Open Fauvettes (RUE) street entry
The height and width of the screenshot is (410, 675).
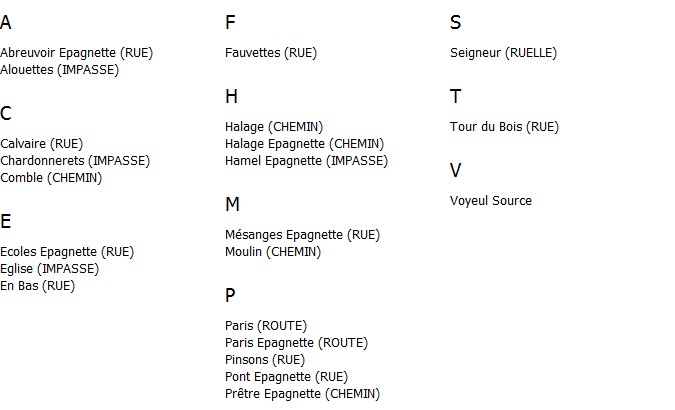(x=271, y=53)
